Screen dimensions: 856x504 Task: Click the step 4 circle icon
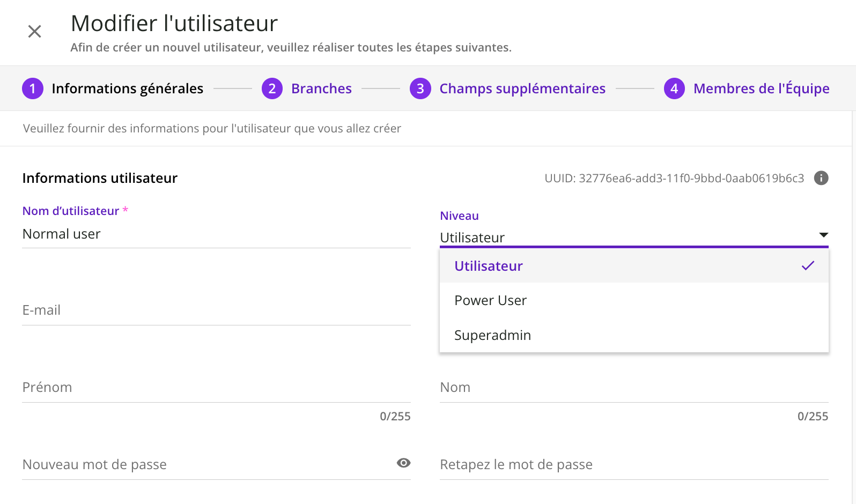pos(674,88)
